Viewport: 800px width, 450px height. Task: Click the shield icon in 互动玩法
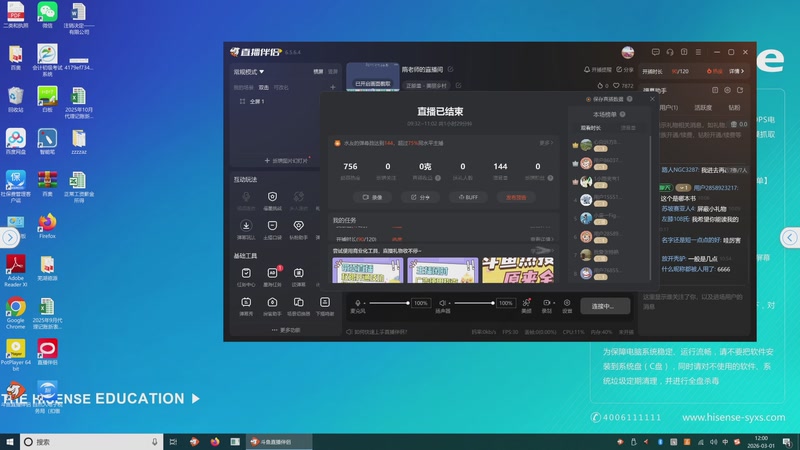(x=272, y=197)
